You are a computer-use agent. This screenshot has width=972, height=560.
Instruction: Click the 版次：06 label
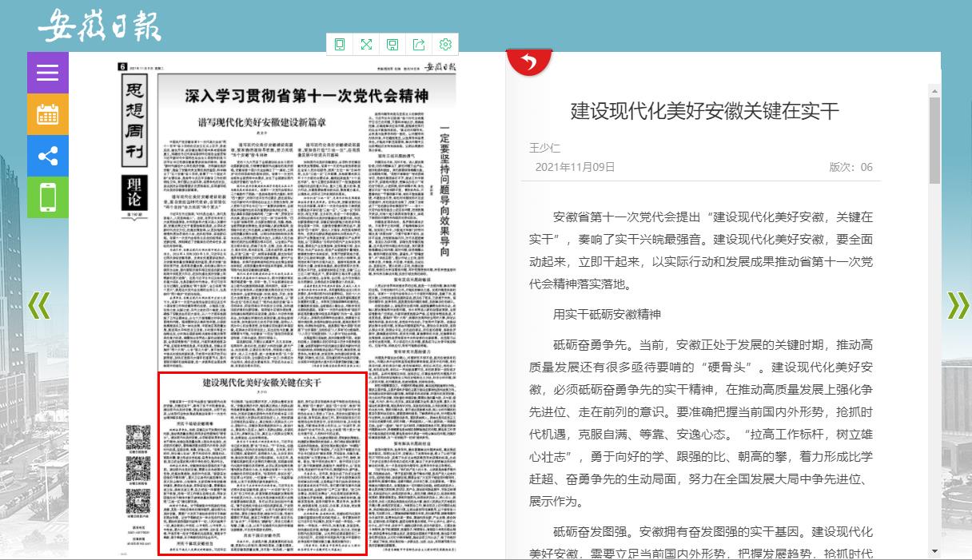[x=851, y=167]
